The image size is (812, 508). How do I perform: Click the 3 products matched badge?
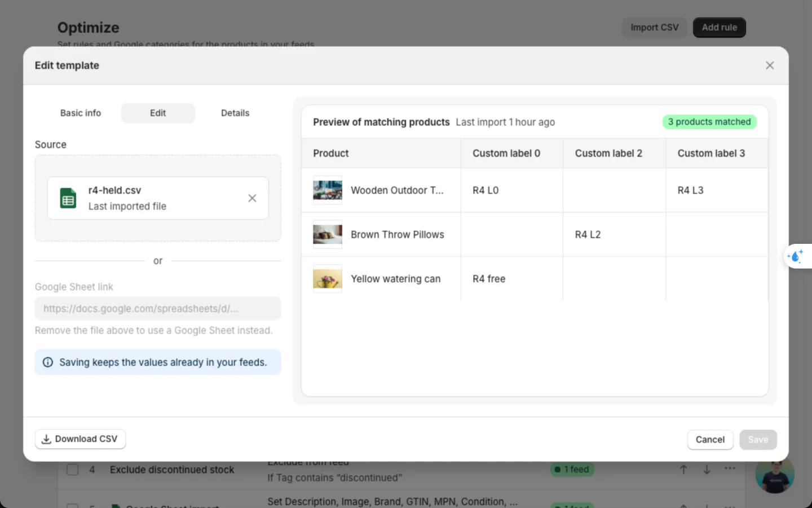[x=709, y=122]
